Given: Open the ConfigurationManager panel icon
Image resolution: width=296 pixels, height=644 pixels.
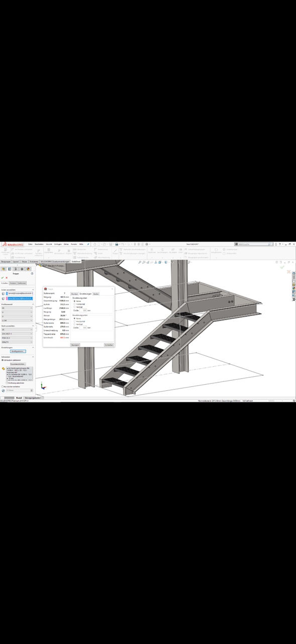Looking at the screenshot, I should [16, 269].
